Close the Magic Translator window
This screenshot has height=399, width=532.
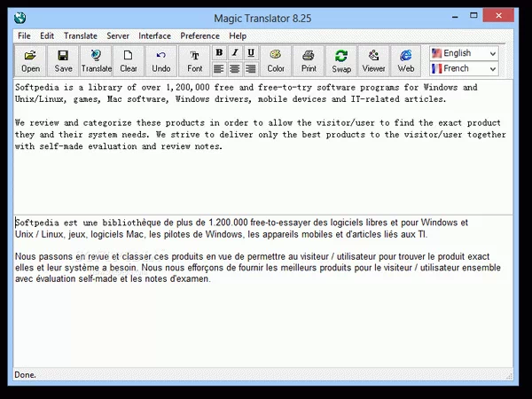(498, 16)
